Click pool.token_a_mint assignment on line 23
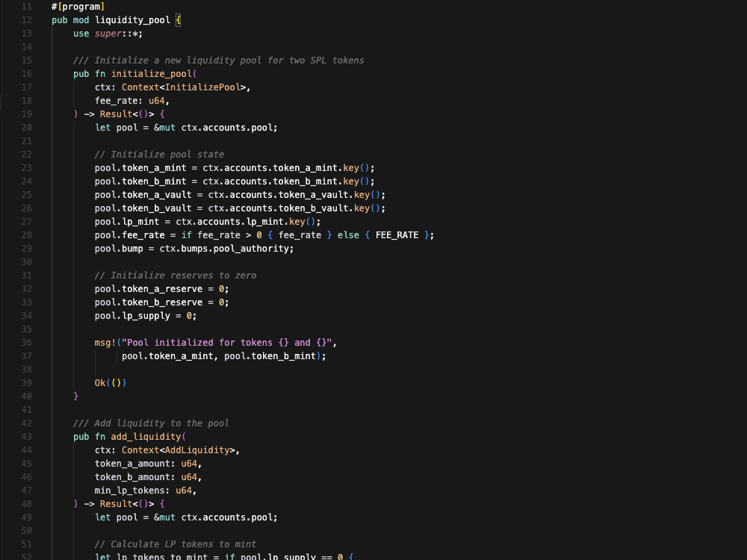The height and width of the screenshot is (560, 747). pos(235,168)
